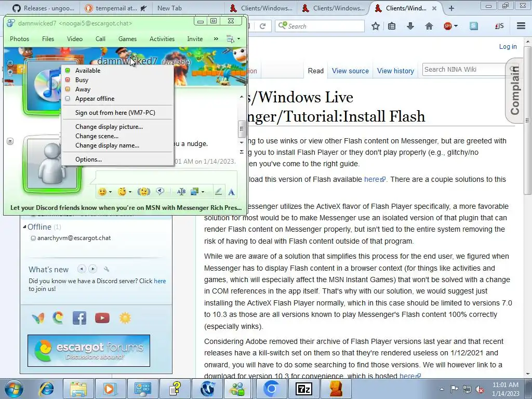Click the MSN butterfly icon

(38, 318)
